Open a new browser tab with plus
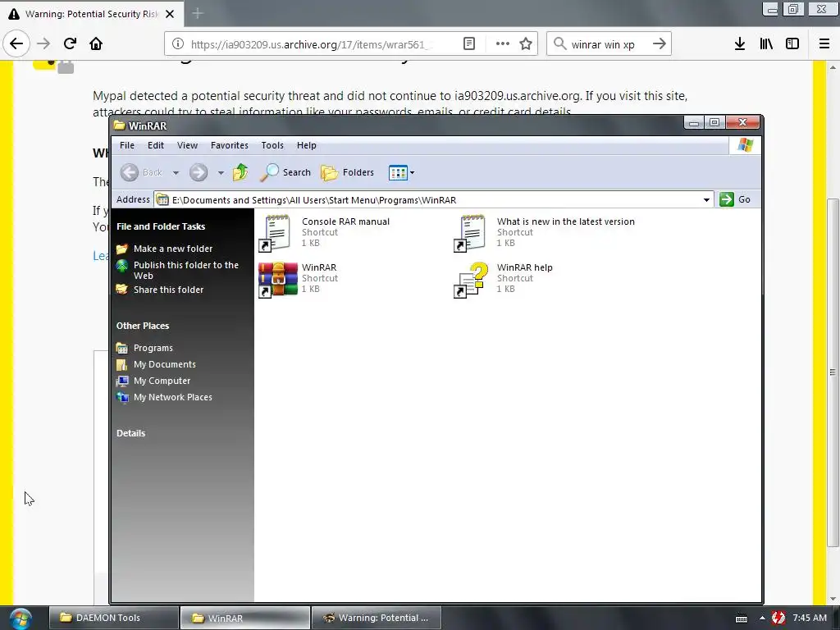Image resolution: width=840 pixels, height=630 pixels. point(198,13)
